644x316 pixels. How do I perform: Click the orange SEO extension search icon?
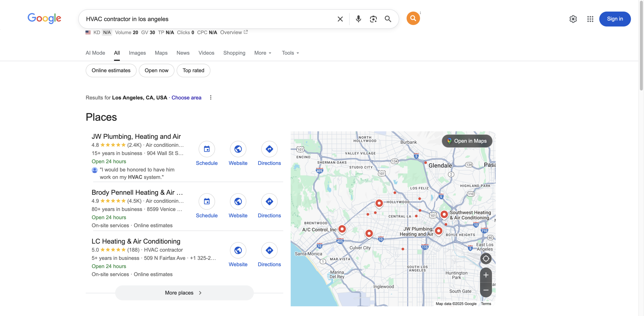pyautogui.click(x=413, y=18)
